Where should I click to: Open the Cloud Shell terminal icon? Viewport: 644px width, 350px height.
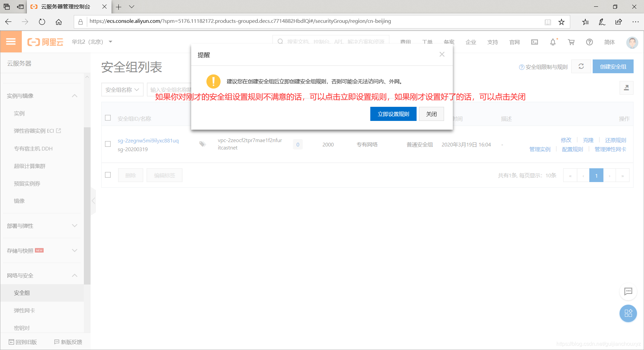click(535, 42)
